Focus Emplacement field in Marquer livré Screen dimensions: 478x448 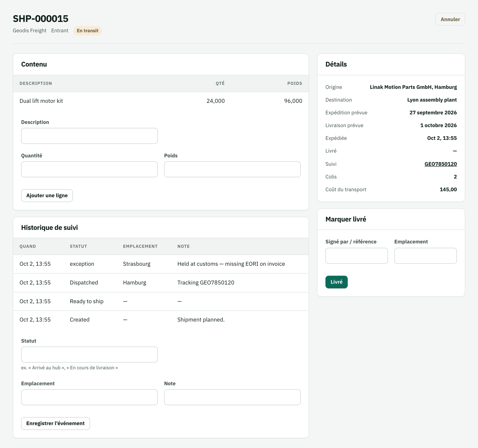[425, 256]
